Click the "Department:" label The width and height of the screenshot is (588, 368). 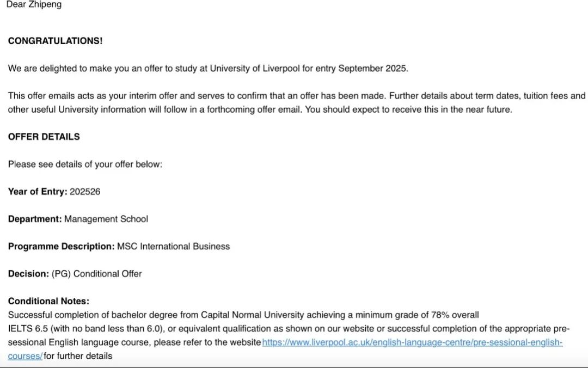click(35, 219)
